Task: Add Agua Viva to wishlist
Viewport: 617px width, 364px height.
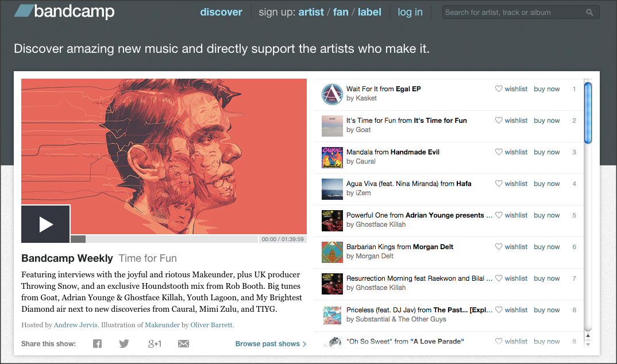Action: point(511,184)
